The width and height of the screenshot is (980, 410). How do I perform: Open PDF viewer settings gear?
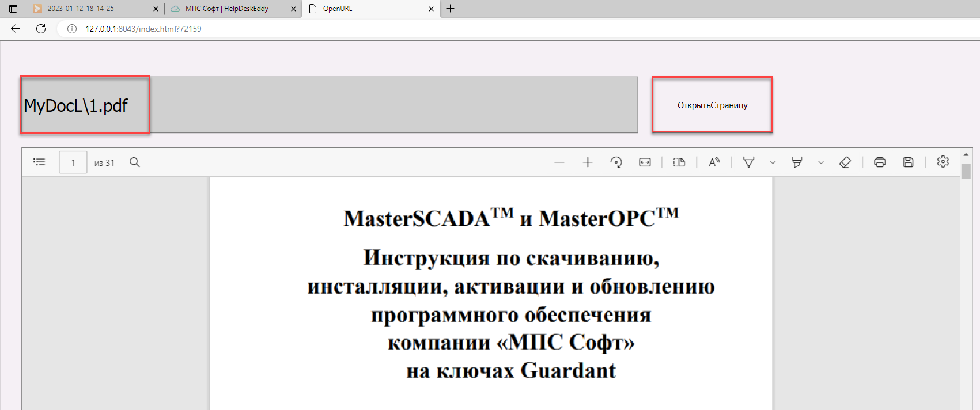tap(943, 162)
